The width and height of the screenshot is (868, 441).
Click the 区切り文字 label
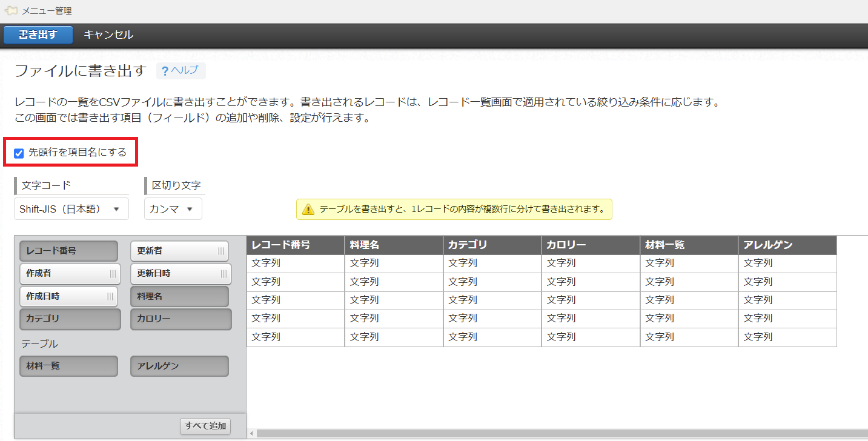(176, 185)
